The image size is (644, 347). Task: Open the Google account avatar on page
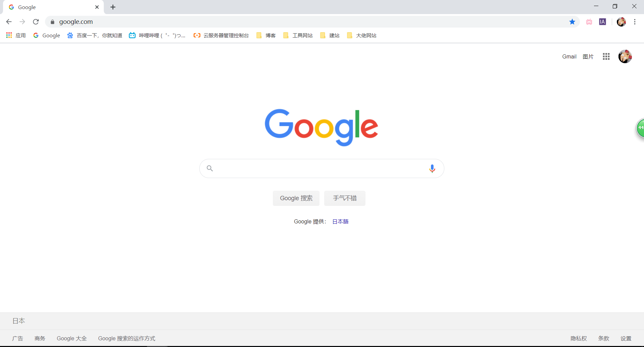(625, 56)
